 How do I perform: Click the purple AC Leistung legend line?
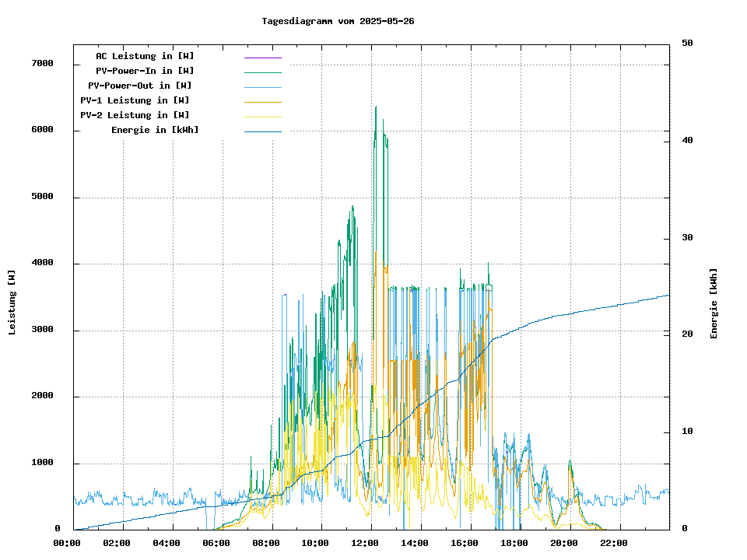click(262, 58)
